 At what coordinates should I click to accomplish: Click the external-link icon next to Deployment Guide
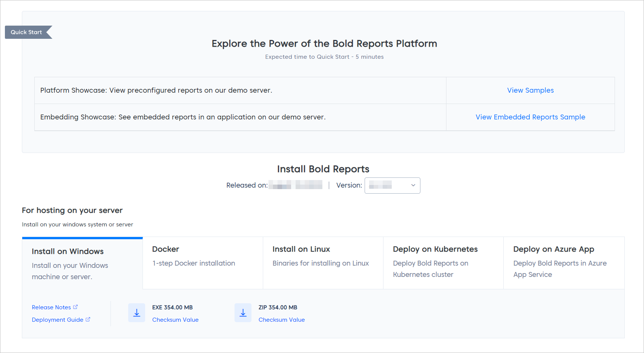click(88, 319)
